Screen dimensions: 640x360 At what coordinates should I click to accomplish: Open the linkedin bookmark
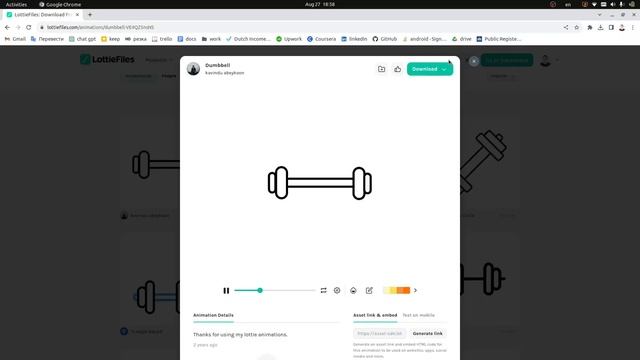click(354, 39)
